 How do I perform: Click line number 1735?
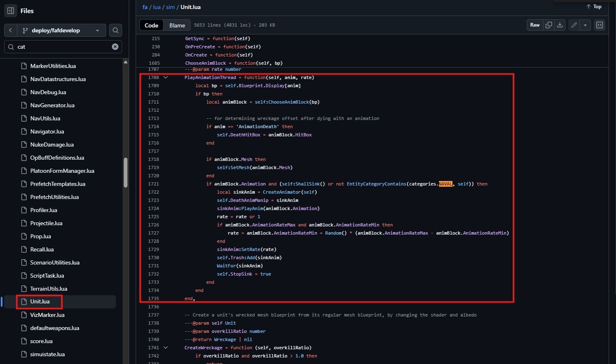[x=154, y=298]
